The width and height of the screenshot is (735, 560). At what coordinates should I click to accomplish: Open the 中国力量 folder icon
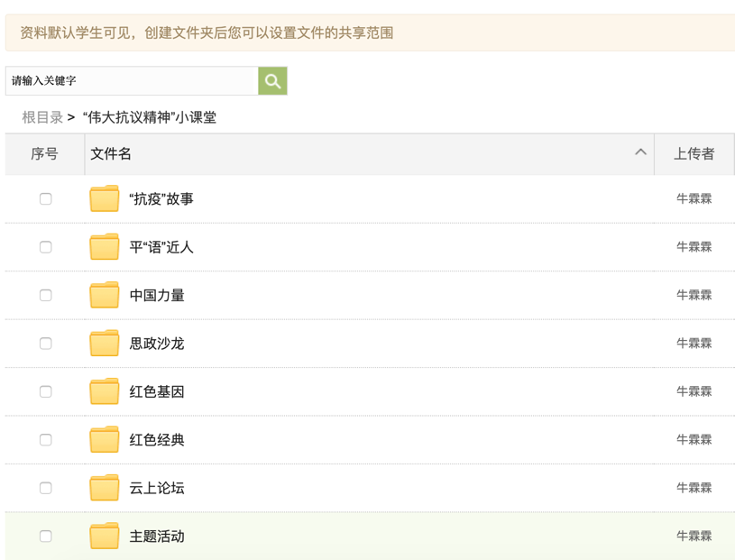pyautogui.click(x=105, y=295)
